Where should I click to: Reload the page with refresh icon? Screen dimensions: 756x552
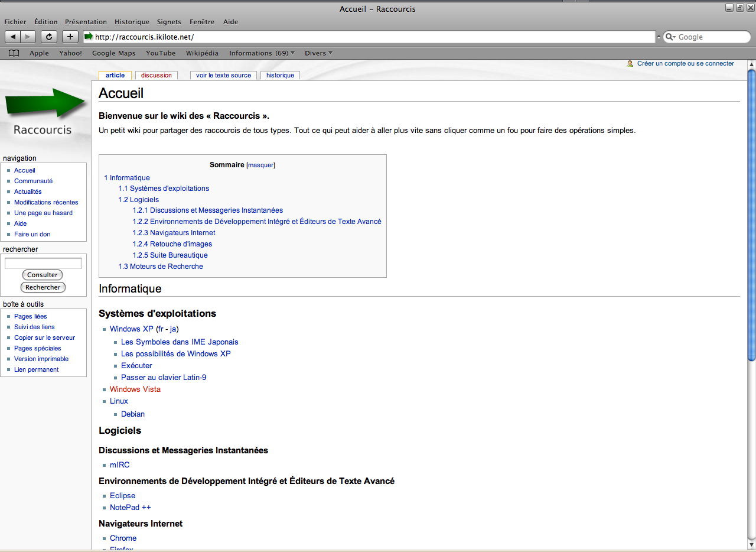49,37
